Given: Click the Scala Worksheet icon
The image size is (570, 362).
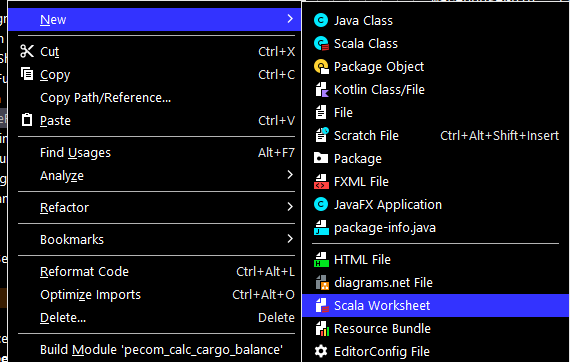Looking at the screenshot, I should [x=322, y=305].
